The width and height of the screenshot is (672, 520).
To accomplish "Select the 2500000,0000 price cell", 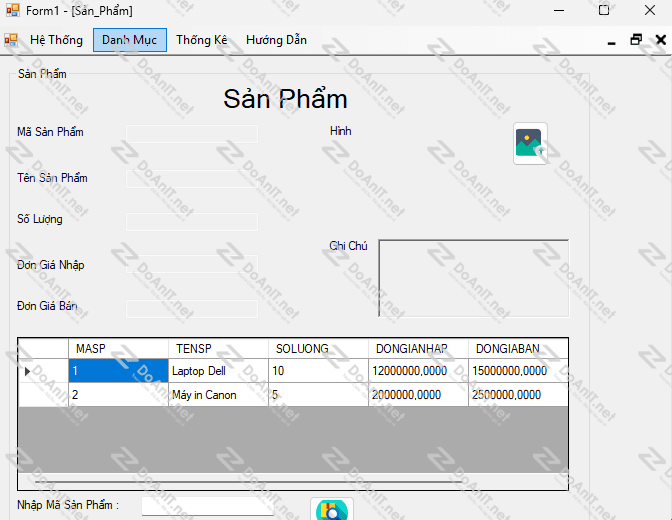I will coord(518,395).
